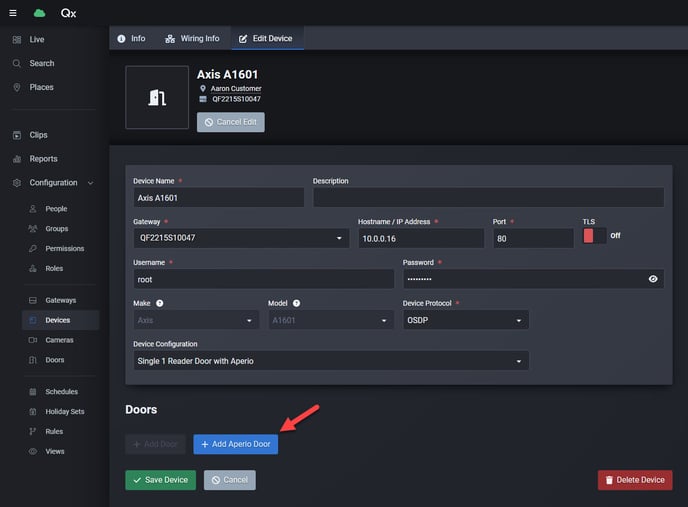Click the Port input field

534,238
